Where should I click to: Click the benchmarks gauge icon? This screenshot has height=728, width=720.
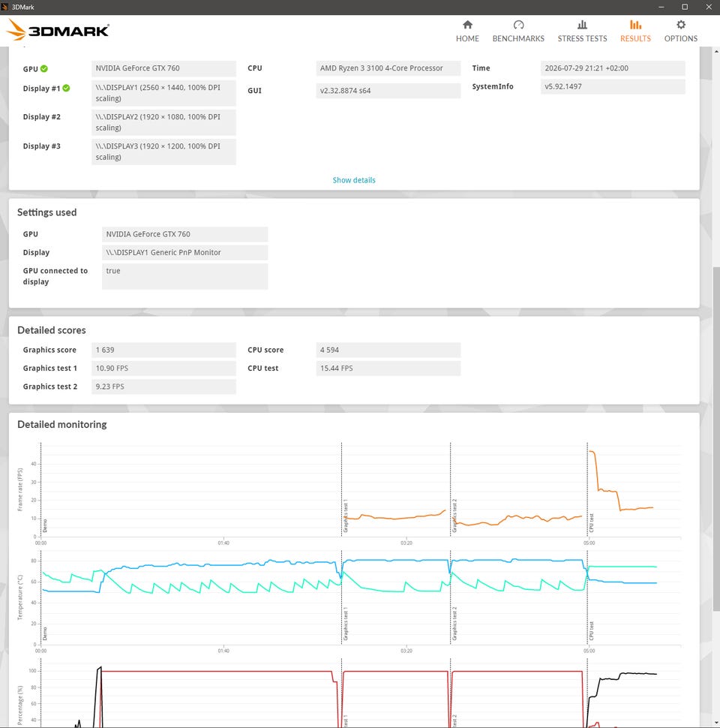tap(519, 25)
